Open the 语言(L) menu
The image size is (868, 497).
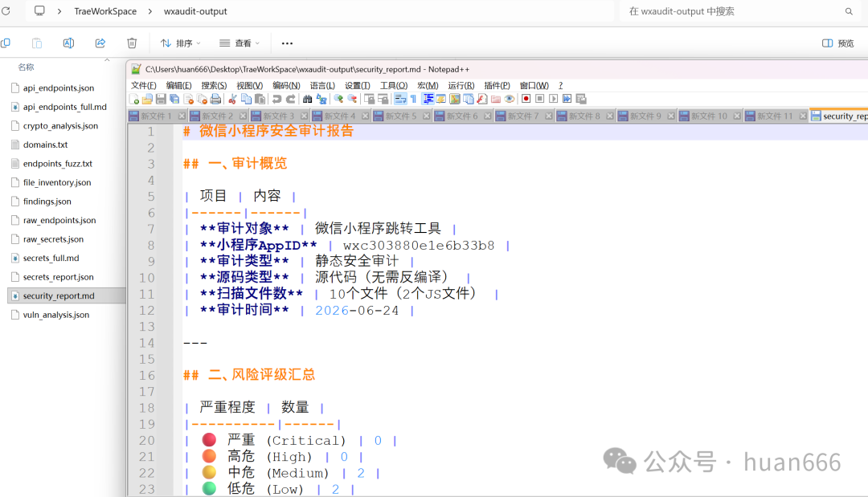pyautogui.click(x=322, y=85)
